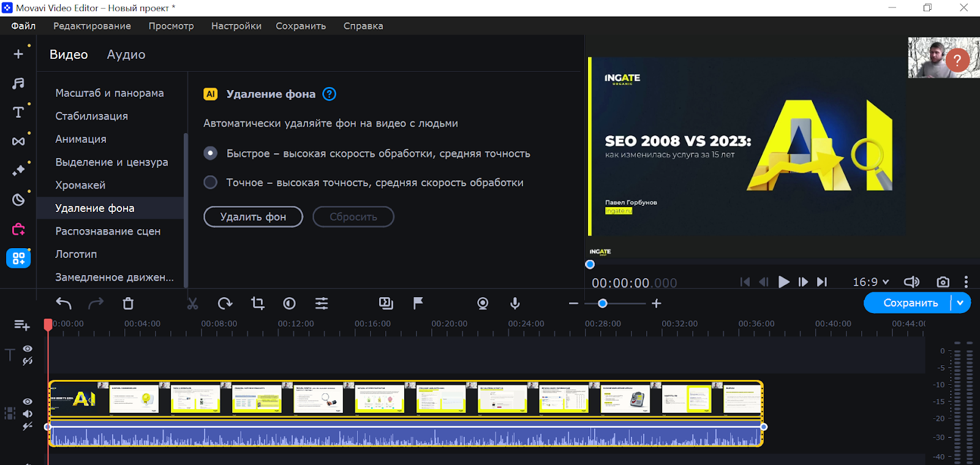Toggle preview volume speaker icon
The height and width of the screenshot is (465, 980).
coord(911,282)
